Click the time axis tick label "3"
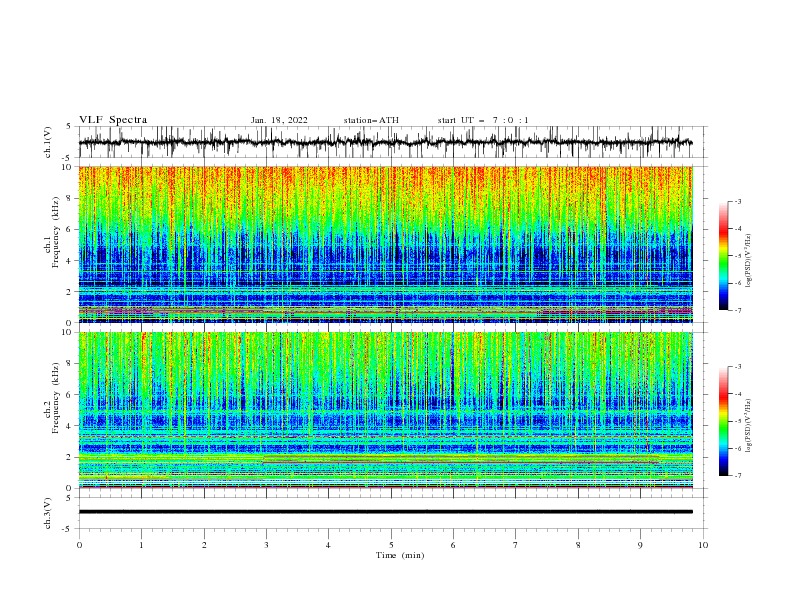This screenshot has width=792, height=612. pyautogui.click(x=266, y=545)
